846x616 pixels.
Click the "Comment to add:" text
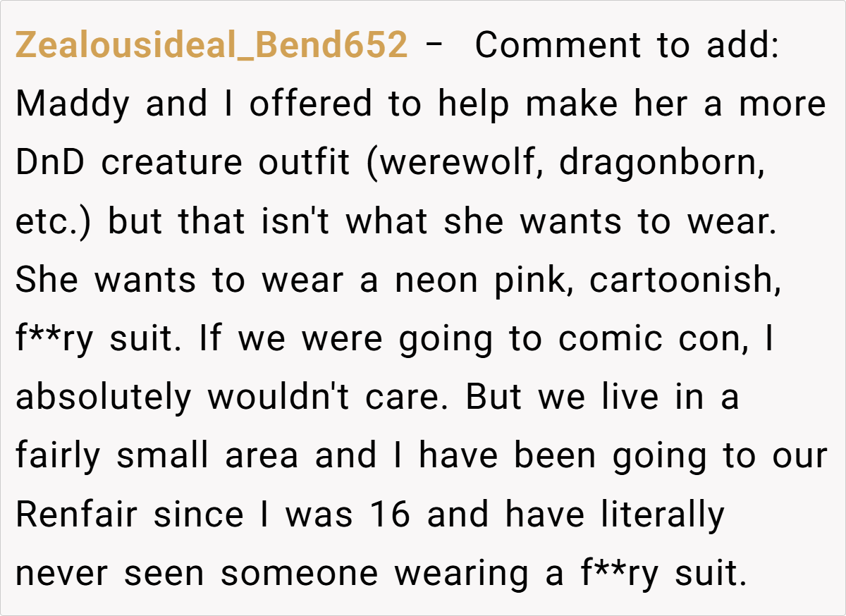tap(626, 46)
